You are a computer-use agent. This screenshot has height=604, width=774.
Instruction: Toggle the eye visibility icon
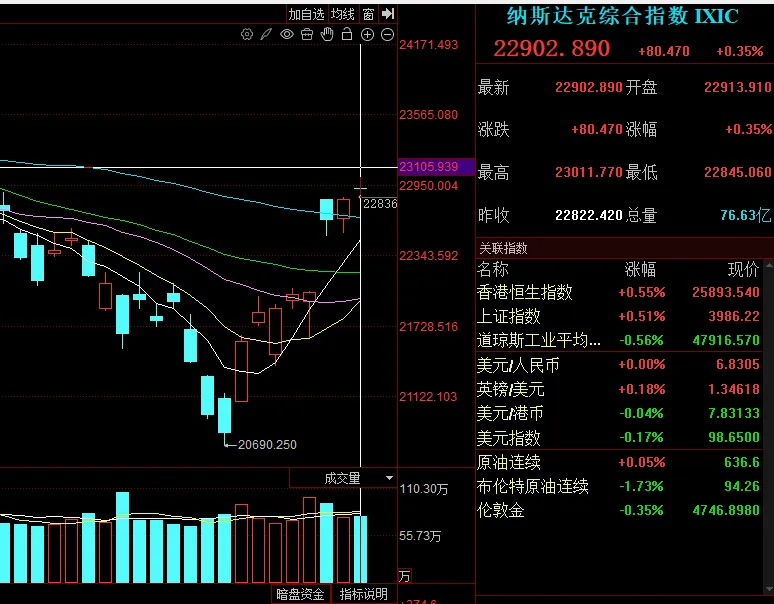(x=287, y=35)
